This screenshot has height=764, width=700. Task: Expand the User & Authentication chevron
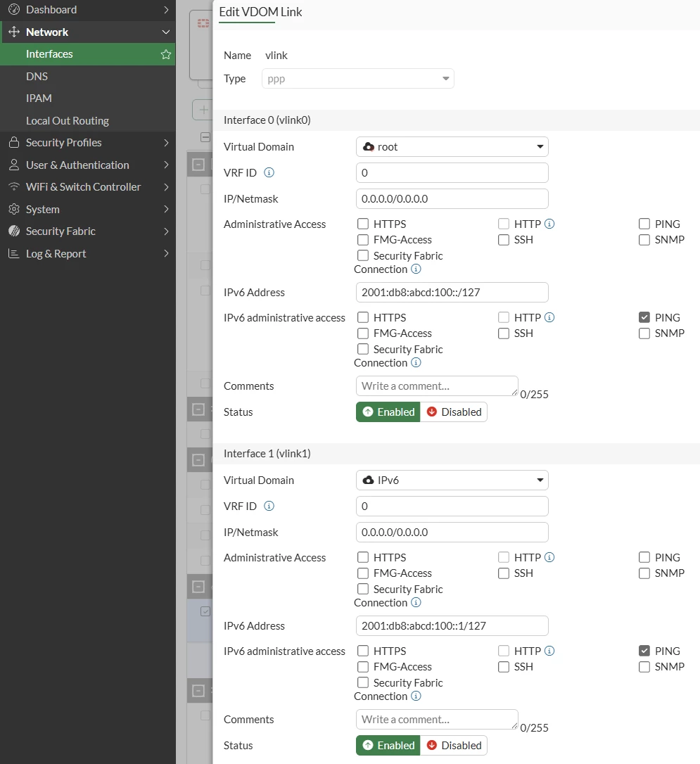coord(165,165)
